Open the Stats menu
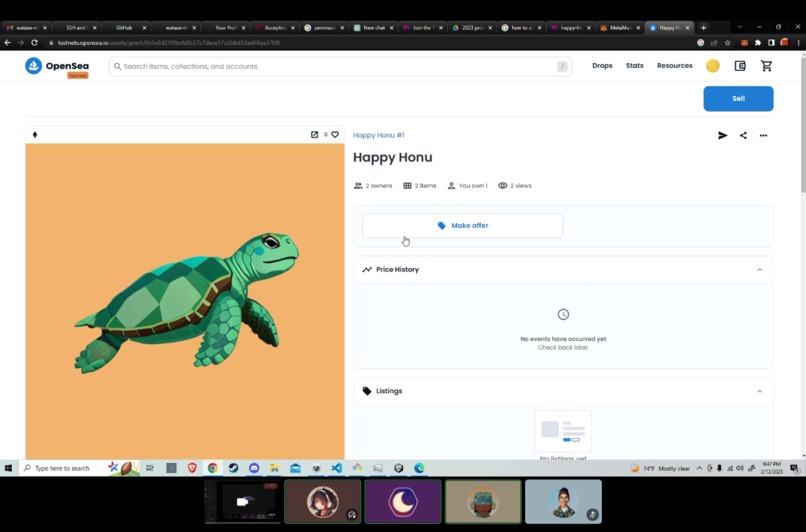The height and width of the screenshot is (532, 806). (x=634, y=66)
